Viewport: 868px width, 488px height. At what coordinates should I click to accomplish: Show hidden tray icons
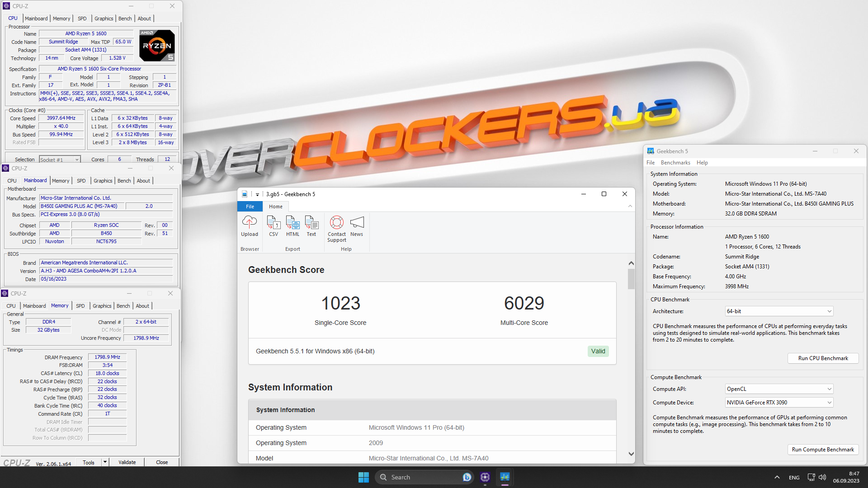click(x=777, y=477)
